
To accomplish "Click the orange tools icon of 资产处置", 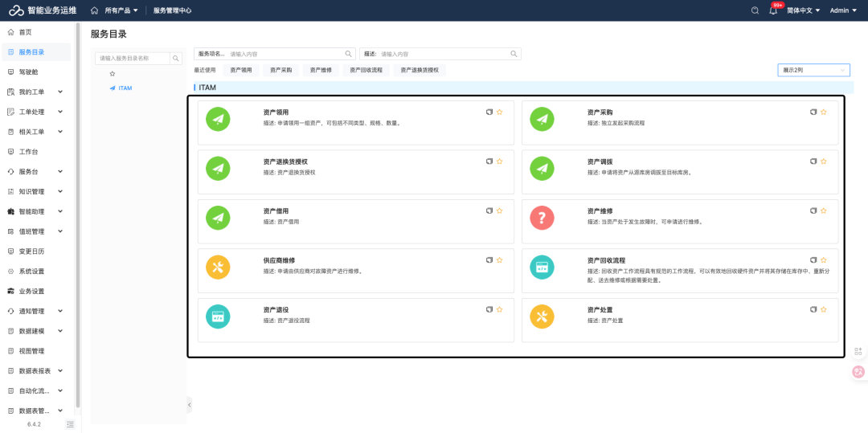I will coord(542,317).
